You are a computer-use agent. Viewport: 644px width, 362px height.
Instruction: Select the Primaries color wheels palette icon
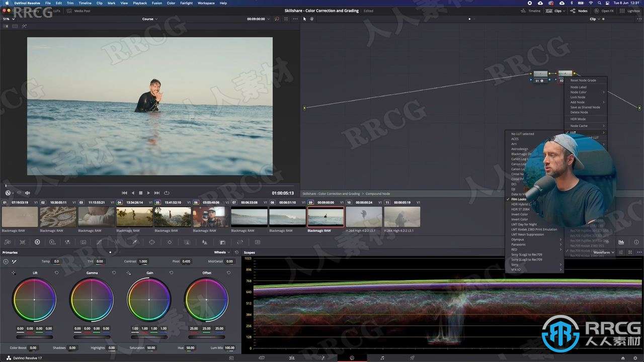(x=37, y=242)
